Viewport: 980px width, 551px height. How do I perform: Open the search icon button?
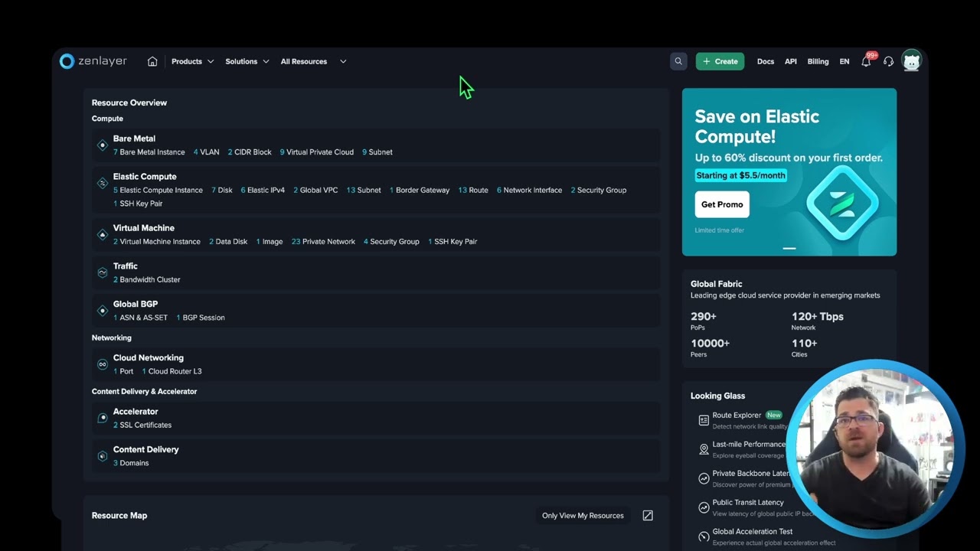pos(678,61)
